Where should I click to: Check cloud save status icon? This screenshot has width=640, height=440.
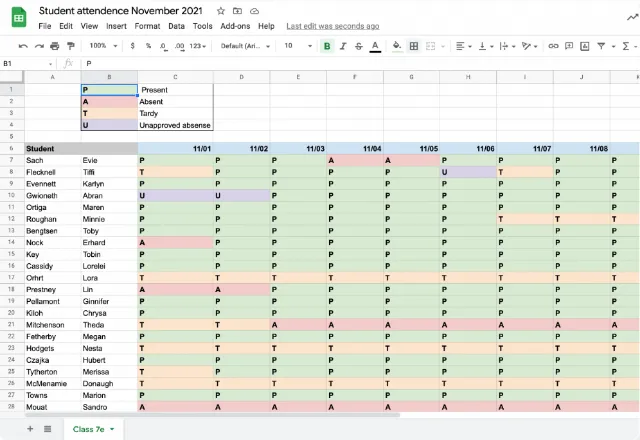(254, 11)
